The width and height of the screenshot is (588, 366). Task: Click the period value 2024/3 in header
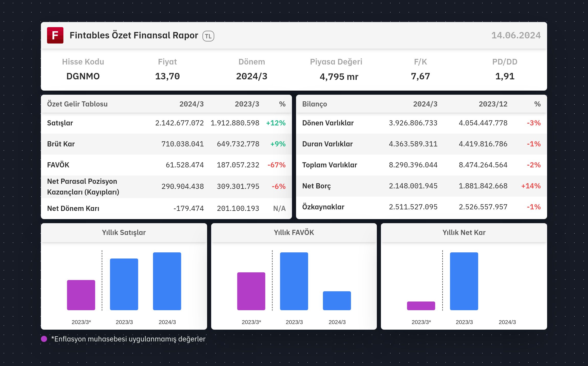tap(252, 76)
